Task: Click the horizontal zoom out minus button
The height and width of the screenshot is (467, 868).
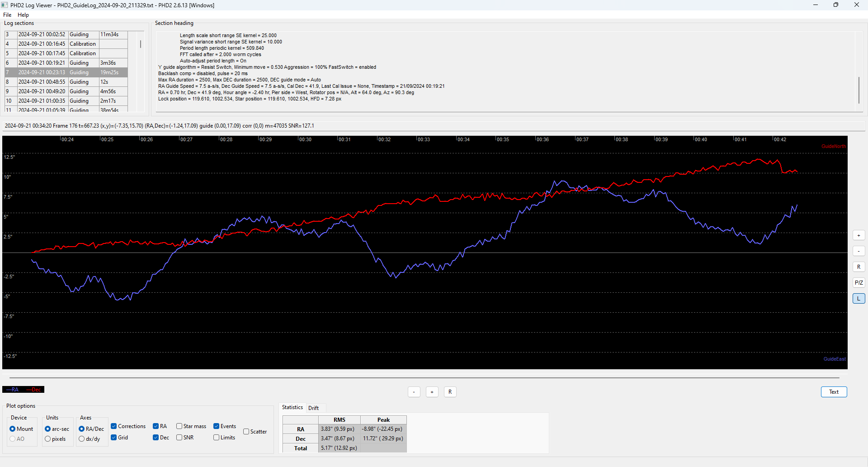Action: coord(414,392)
